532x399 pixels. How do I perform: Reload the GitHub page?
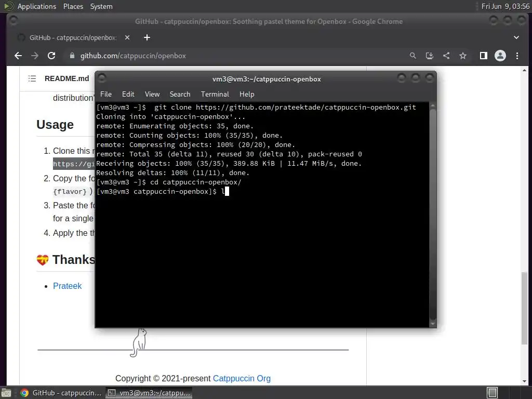[51, 56]
